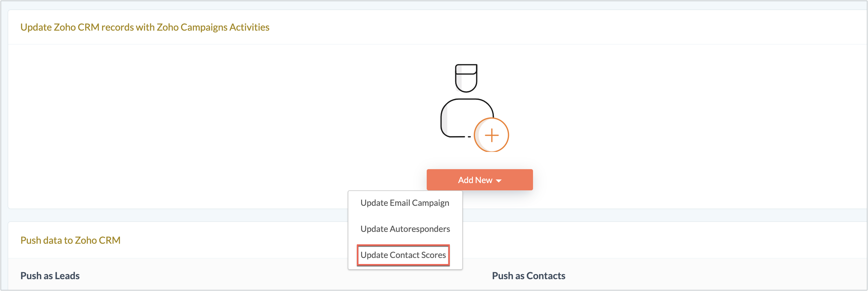Click the person illustration's head
The width and height of the screenshot is (868, 291).
[x=466, y=78]
